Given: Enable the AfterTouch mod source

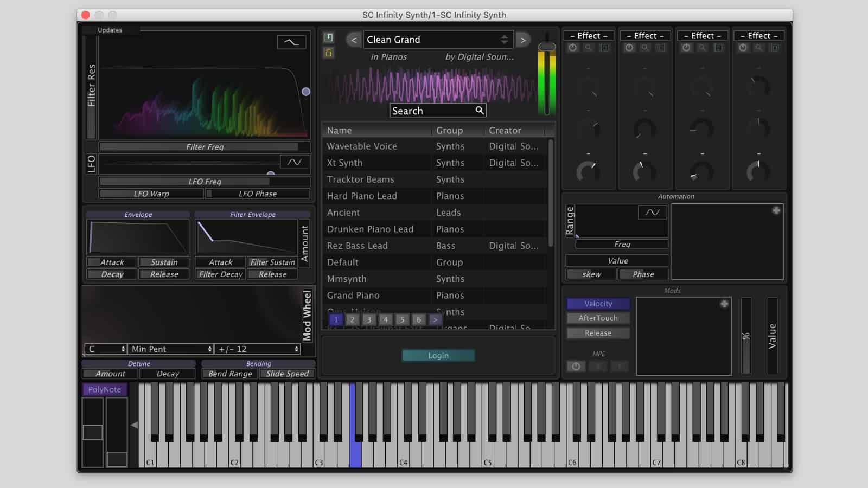Looking at the screenshot, I should [x=597, y=318].
